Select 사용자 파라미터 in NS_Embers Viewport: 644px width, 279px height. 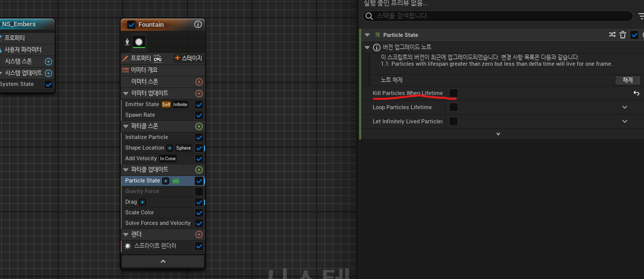click(23, 50)
